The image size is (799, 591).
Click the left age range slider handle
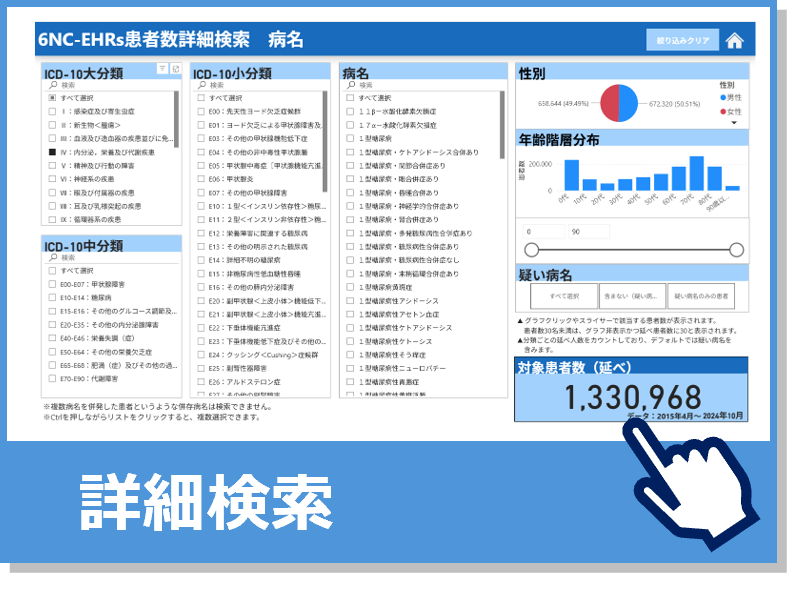point(532,250)
